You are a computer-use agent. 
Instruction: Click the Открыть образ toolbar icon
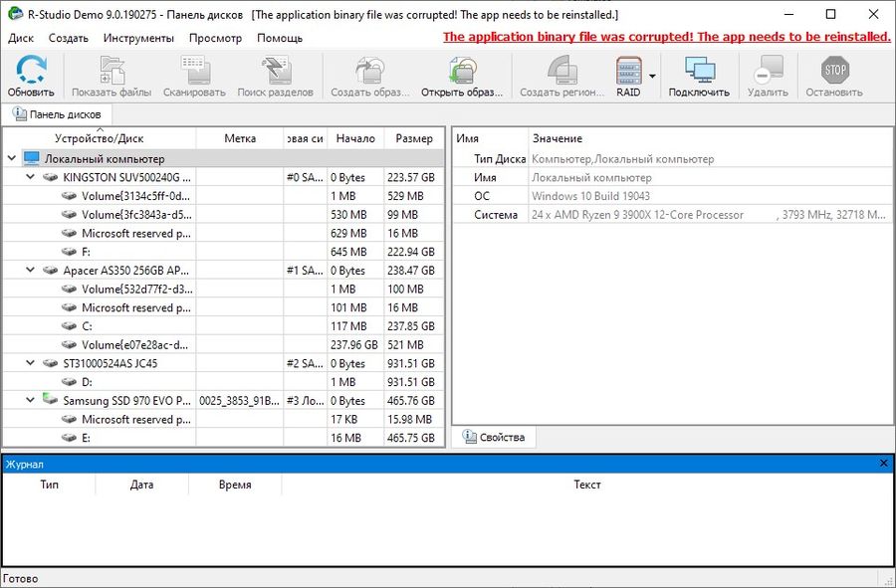[461, 72]
